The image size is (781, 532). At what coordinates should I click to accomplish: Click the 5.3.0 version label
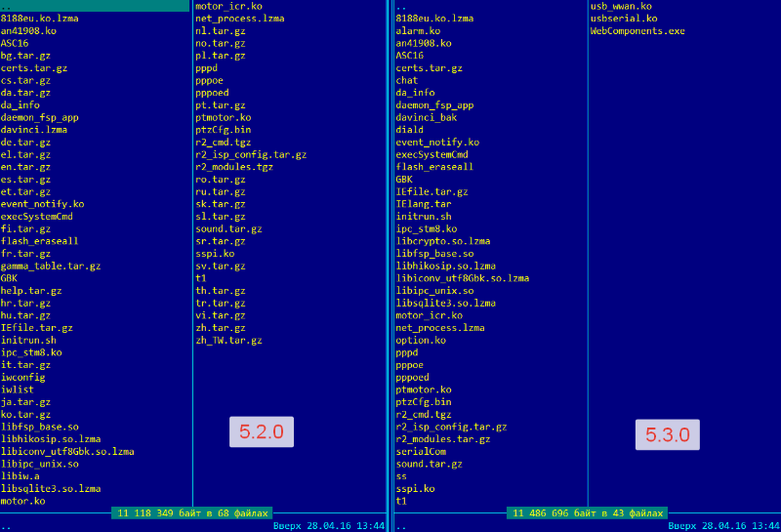point(668,434)
